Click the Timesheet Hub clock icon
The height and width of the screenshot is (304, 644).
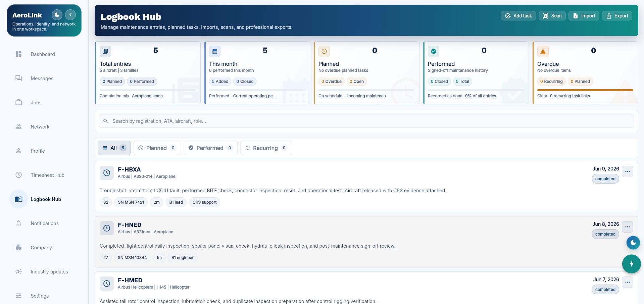(x=19, y=175)
